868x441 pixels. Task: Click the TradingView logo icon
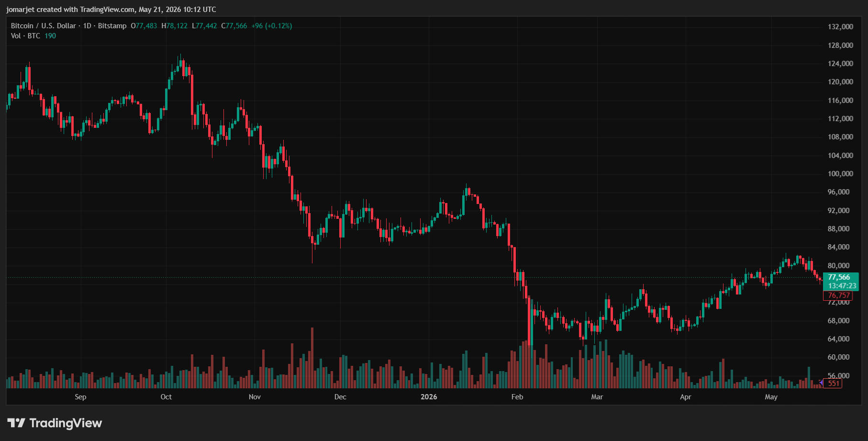pos(16,423)
